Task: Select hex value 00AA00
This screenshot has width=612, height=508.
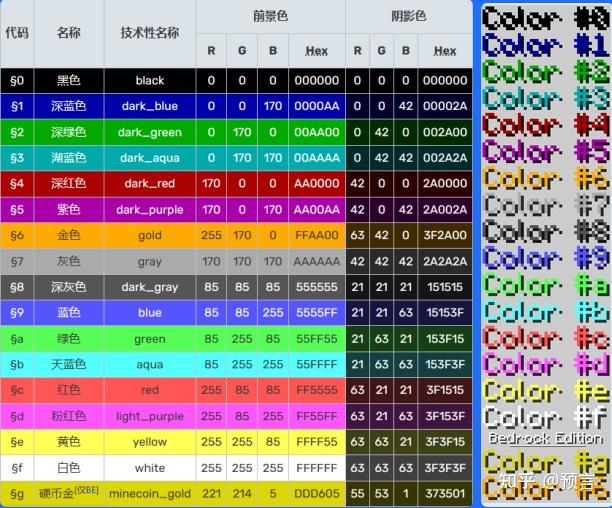Action: coord(317,132)
